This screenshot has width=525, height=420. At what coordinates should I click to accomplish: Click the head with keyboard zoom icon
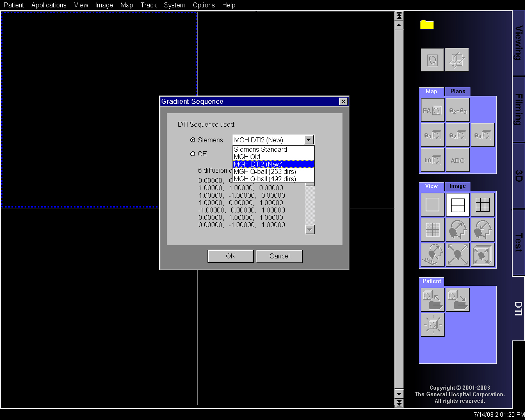[x=432, y=255]
